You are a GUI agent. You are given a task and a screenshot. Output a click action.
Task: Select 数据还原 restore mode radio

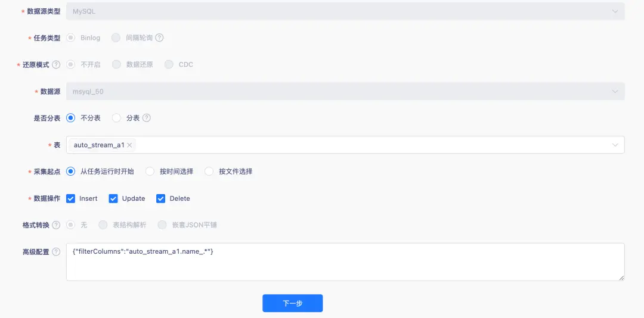click(117, 65)
